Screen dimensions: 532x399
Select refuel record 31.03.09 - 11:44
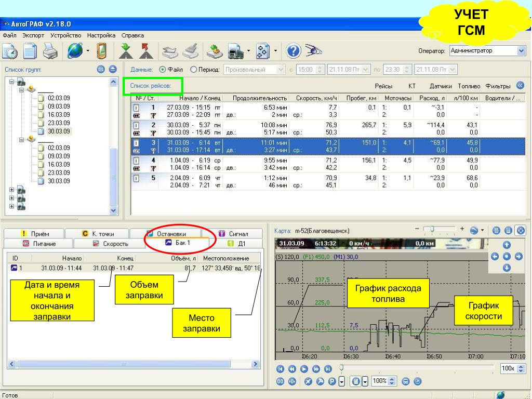134,268
